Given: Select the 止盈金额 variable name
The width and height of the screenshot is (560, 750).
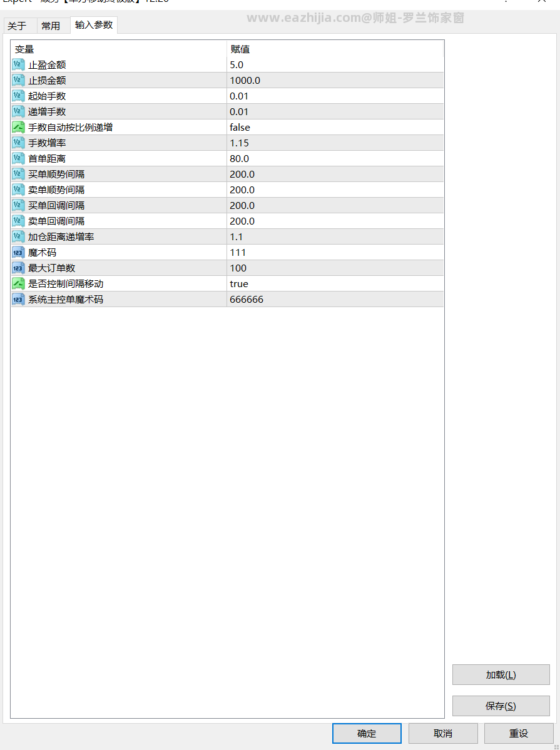Looking at the screenshot, I should coord(47,64).
